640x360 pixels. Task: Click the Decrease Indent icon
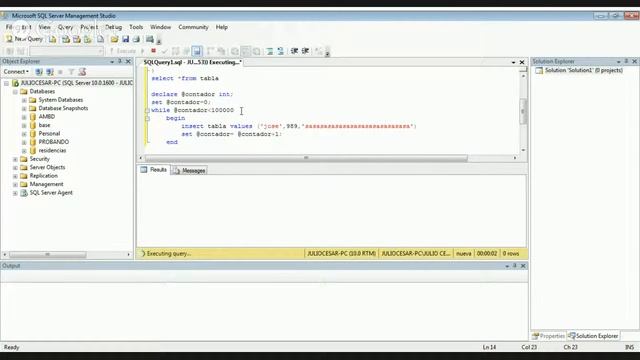click(294, 51)
